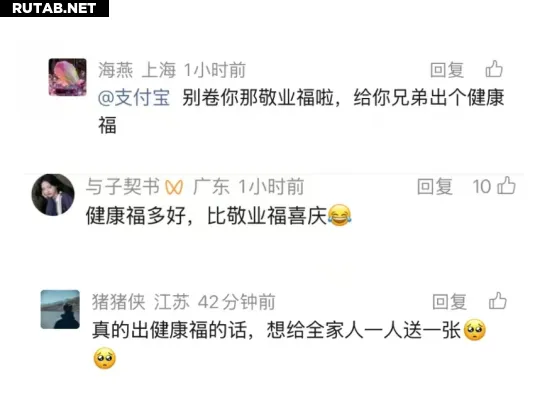
Task: Click the laughing-crying emoji in second comment
Action: pyautogui.click(x=339, y=215)
